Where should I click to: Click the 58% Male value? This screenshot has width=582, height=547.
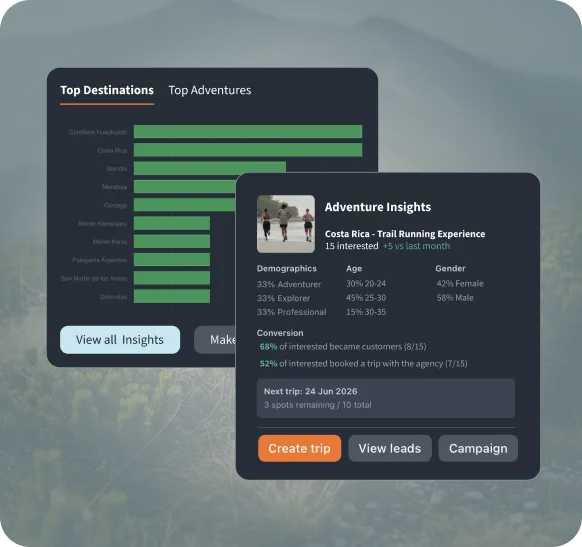455,298
